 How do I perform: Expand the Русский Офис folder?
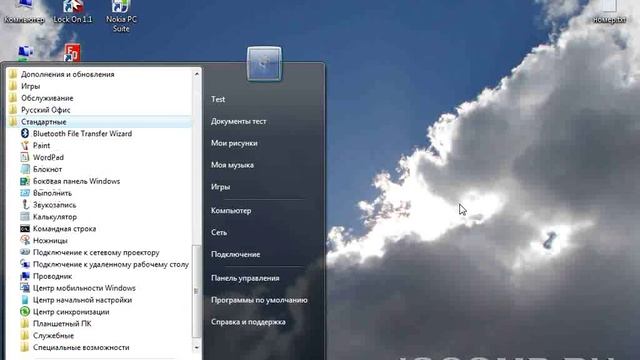point(40,110)
